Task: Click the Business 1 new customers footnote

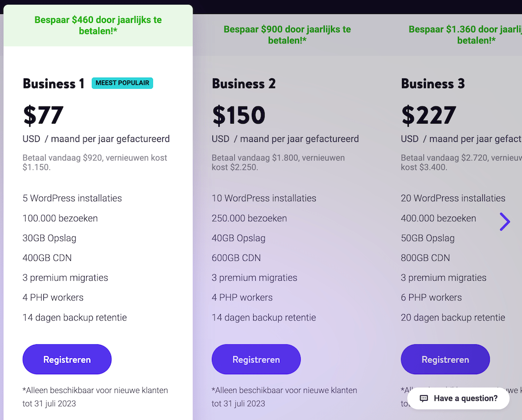Action: pos(95,397)
